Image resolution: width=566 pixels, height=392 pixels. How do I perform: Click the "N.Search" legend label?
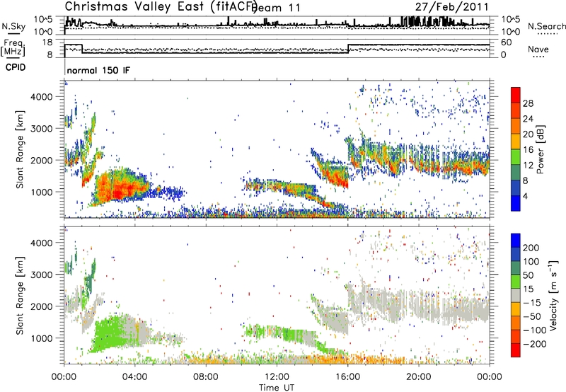click(546, 26)
